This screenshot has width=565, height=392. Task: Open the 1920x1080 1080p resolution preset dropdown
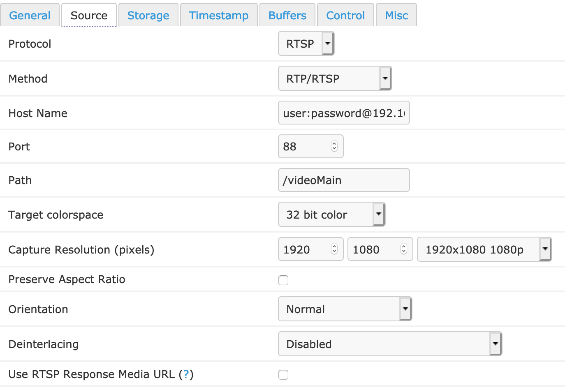[x=545, y=249]
